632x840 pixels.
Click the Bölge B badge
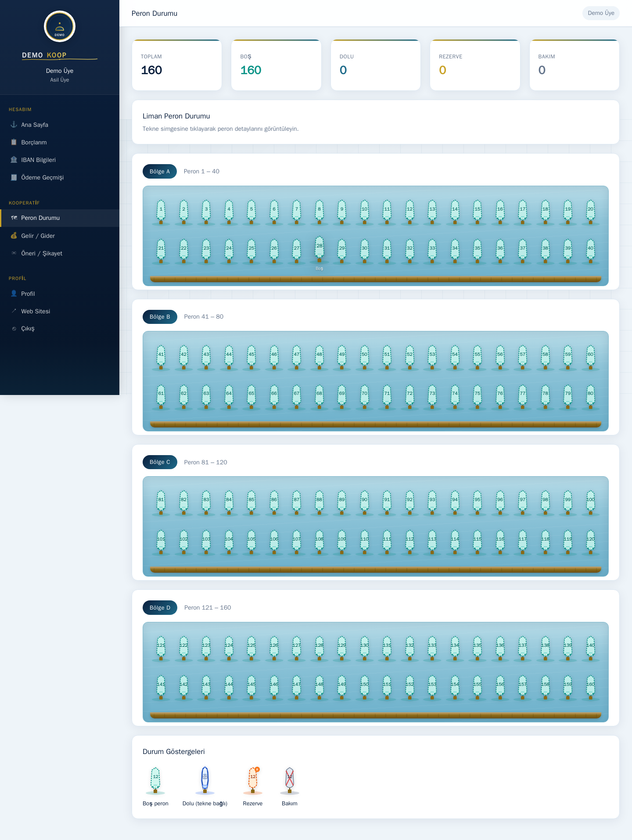point(160,317)
